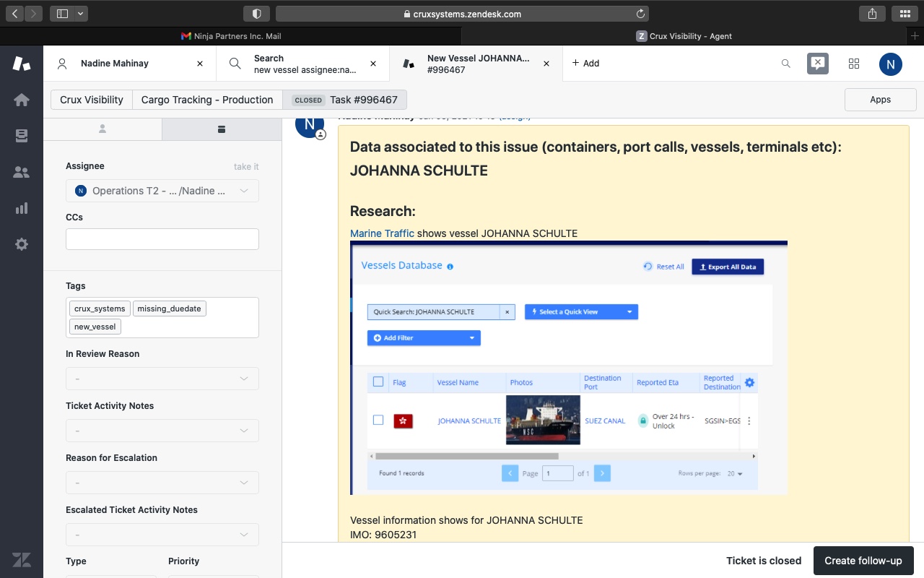Open the Zendesk products grid icon

coord(854,64)
